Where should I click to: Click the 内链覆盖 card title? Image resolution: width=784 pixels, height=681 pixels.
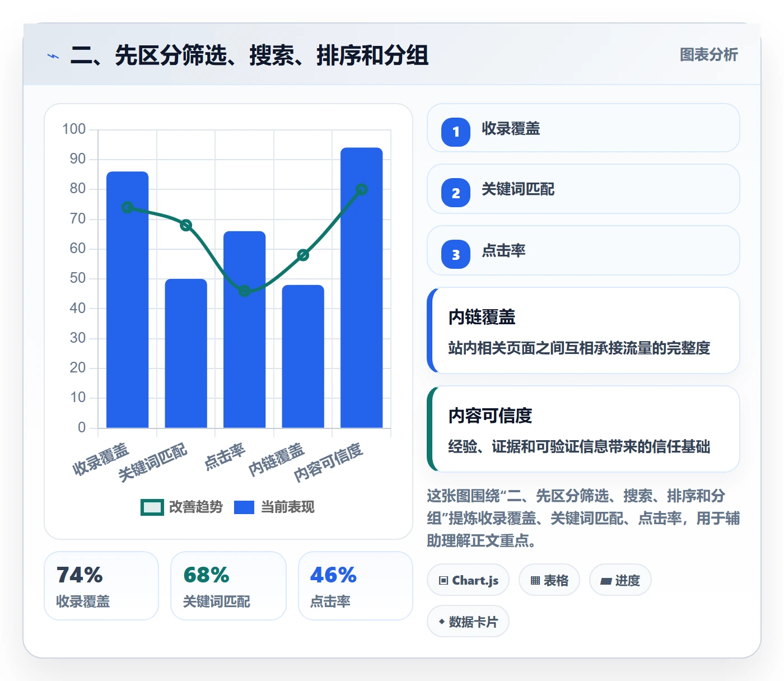[x=482, y=318]
